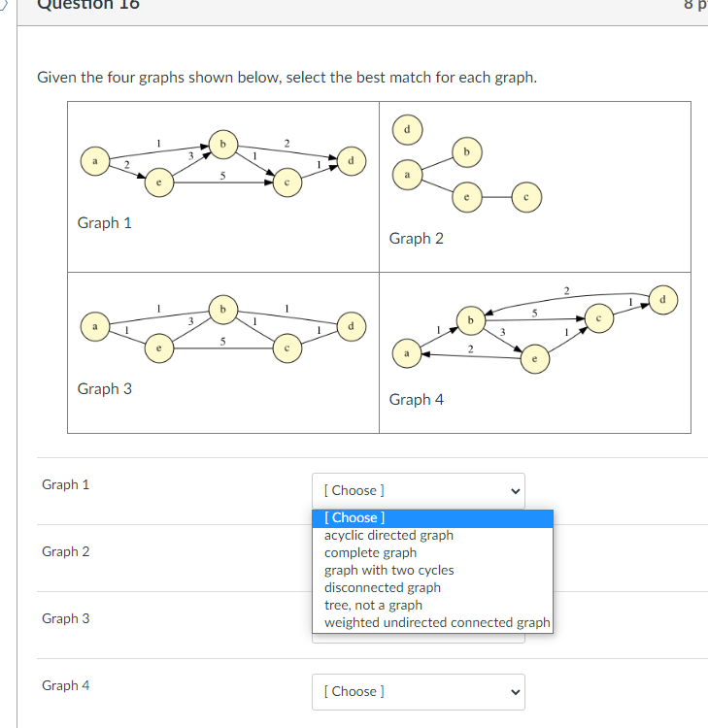Click node a in Graph 2
708x728 pixels.
point(408,175)
